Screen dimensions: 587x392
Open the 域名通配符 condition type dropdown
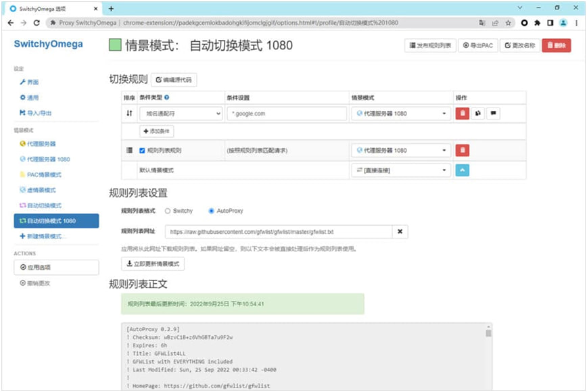coord(181,114)
